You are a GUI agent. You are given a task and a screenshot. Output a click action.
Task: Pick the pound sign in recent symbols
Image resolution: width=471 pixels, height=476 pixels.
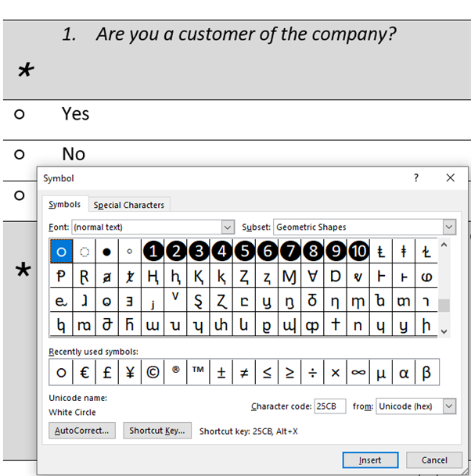pyautogui.click(x=107, y=372)
